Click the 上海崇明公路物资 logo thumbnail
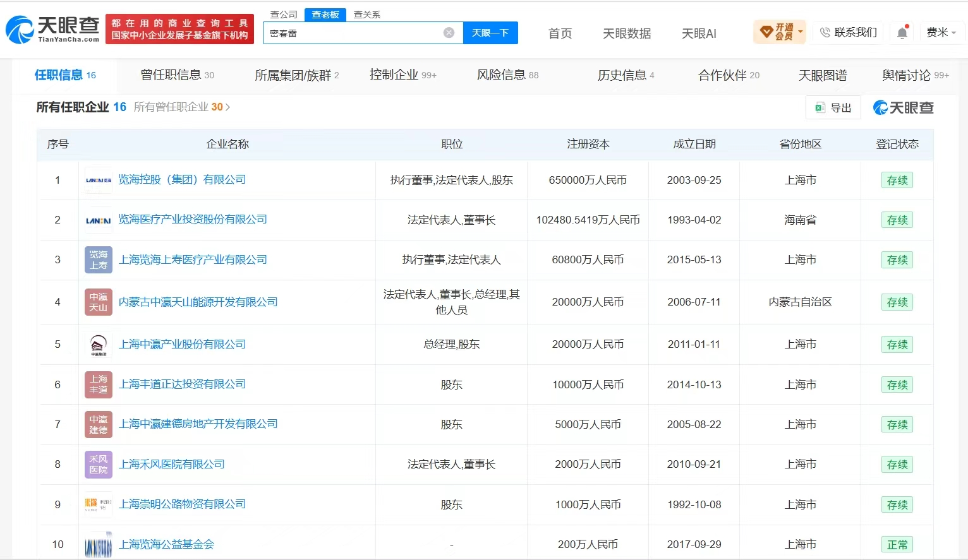Screen dimensions: 968x560 pyautogui.click(x=99, y=504)
